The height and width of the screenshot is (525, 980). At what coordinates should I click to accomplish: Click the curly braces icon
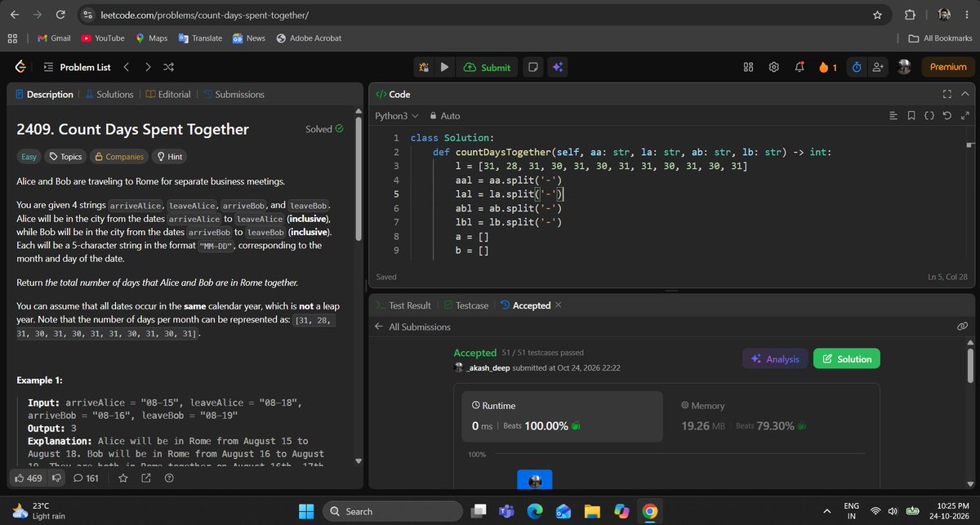pyautogui.click(x=929, y=116)
